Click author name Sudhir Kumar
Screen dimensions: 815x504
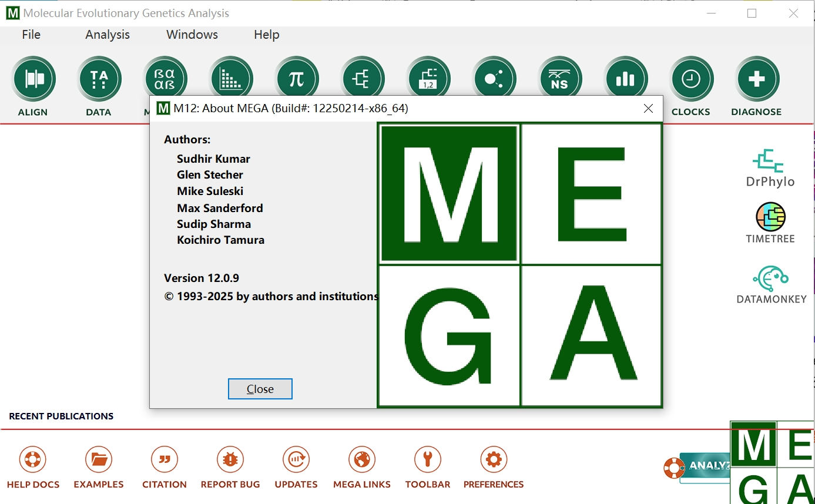(x=213, y=159)
